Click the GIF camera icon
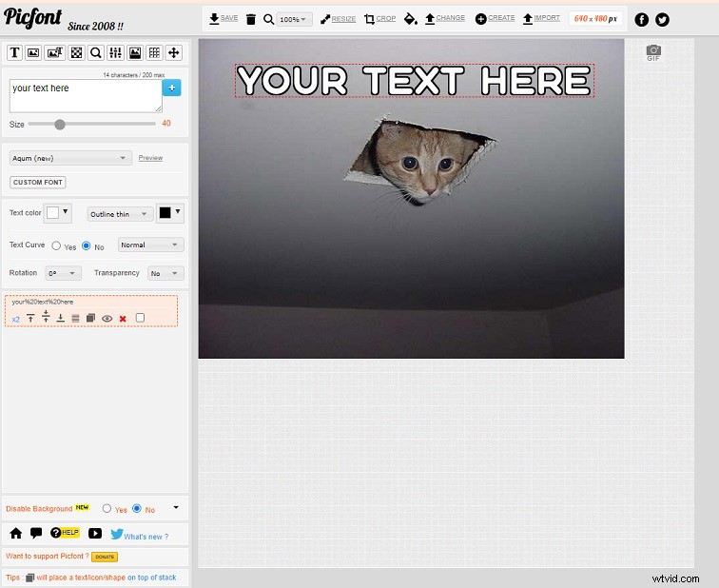The width and height of the screenshot is (719, 588). pos(653,52)
